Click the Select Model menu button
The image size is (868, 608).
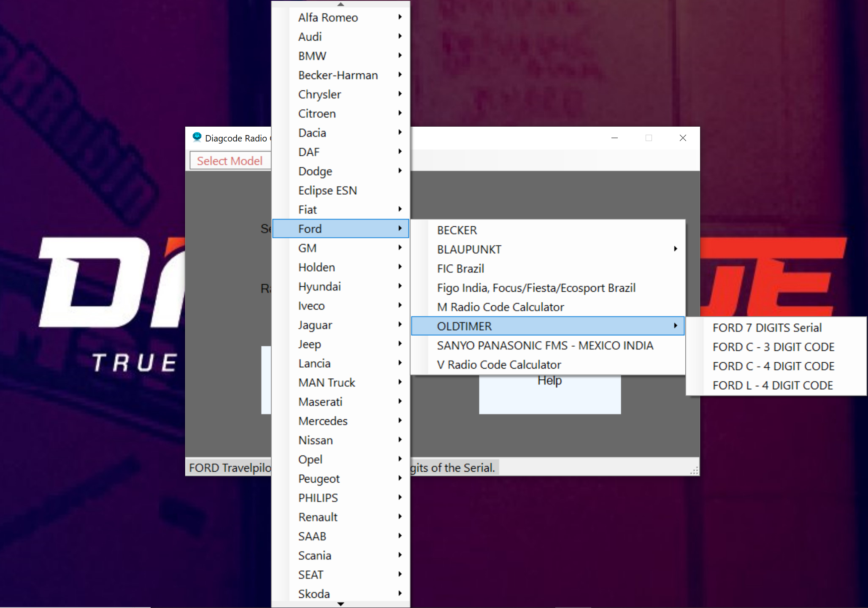230,161
